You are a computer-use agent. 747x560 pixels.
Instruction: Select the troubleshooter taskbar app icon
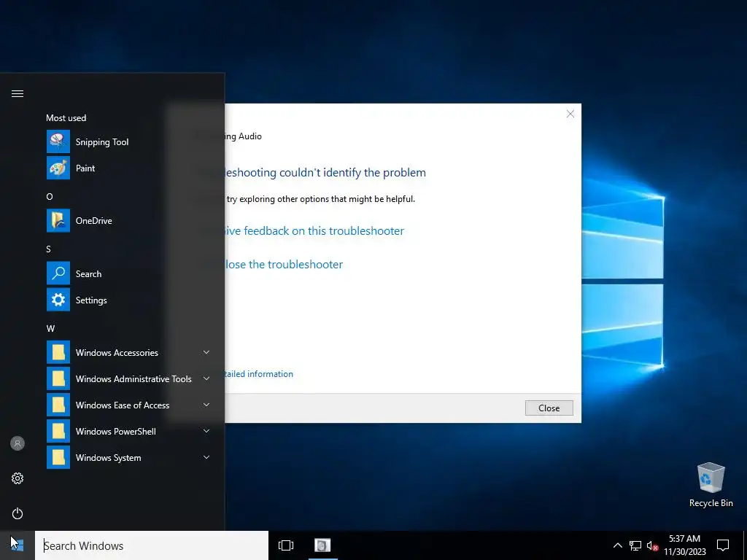[322, 545]
